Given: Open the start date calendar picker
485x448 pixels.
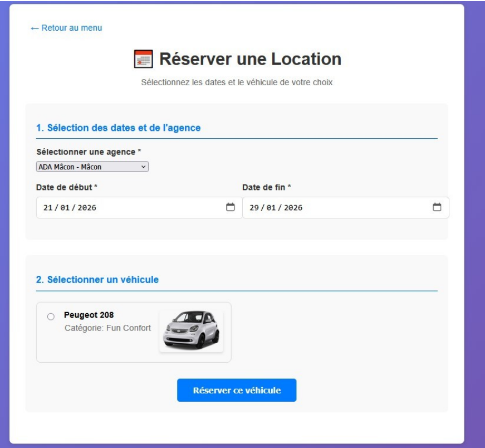Looking at the screenshot, I should pyautogui.click(x=229, y=207).
